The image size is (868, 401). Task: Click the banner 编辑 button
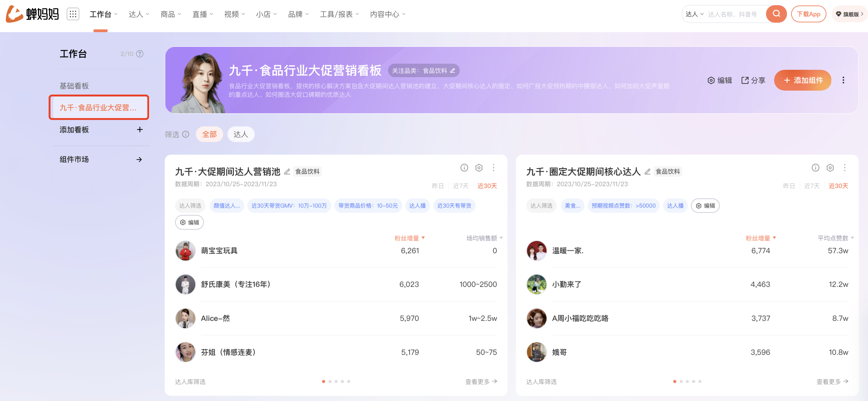720,80
